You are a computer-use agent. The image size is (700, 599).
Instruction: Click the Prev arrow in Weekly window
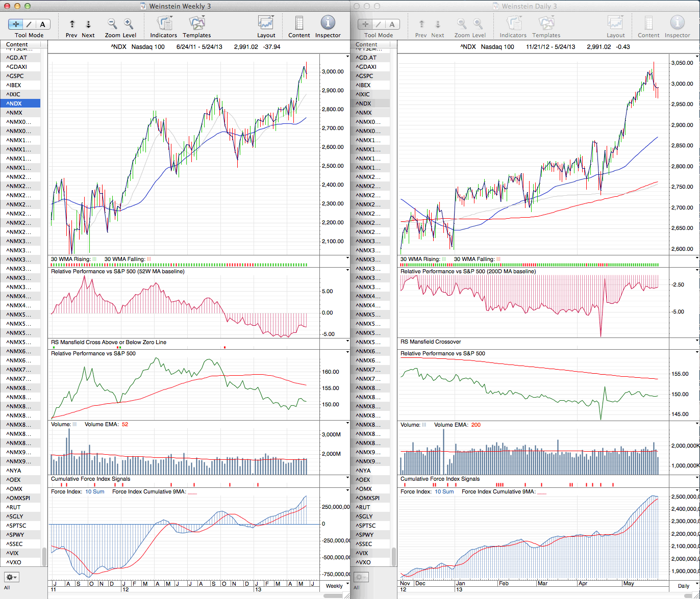click(x=72, y=24)
